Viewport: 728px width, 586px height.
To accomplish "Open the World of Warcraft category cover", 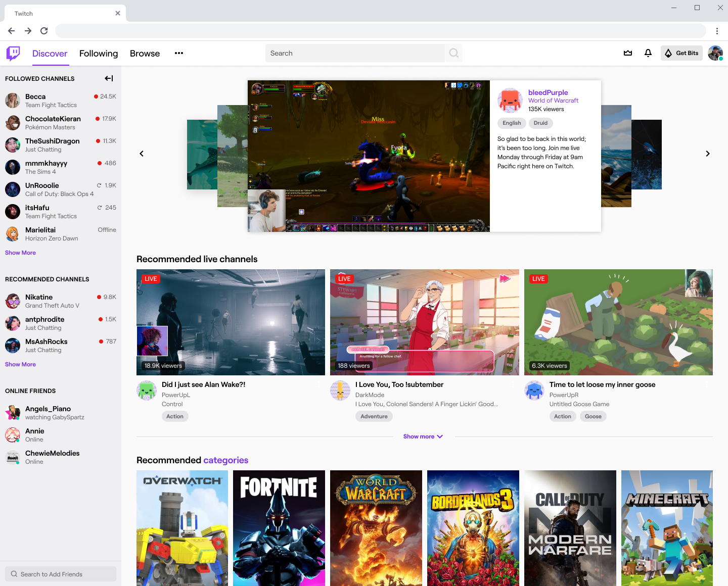I will pos(376,528).
